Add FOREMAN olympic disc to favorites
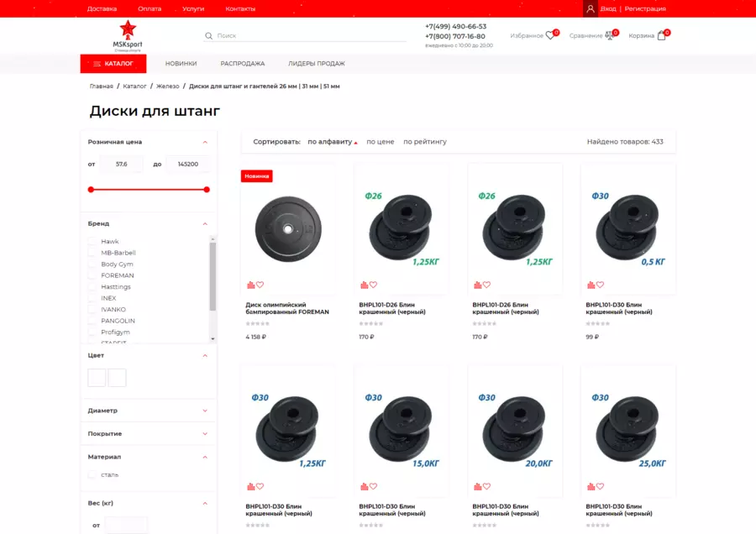Viewport: 756px width, 534px height. (260, 285)
